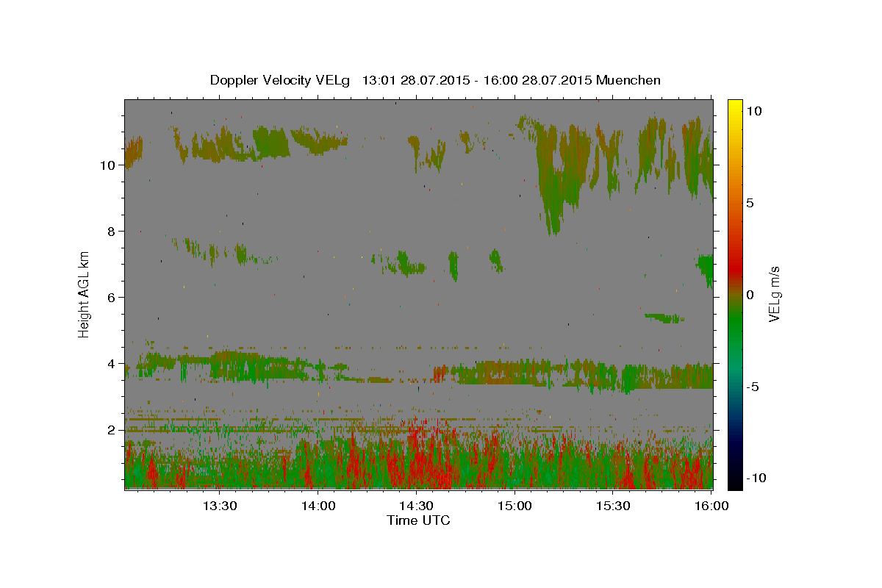Image resolution: width=882 pixels, height=588 pixels.
Task: Click the colorbar label '0'
Action: tap(750, 295)
